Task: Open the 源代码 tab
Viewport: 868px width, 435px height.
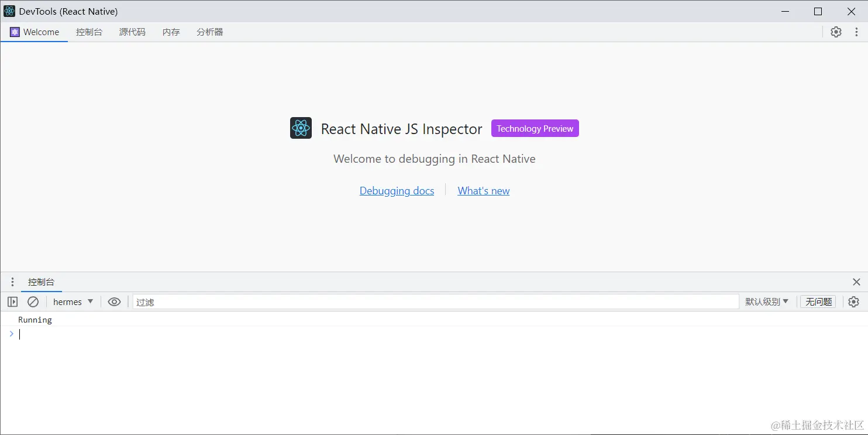Action: (132, 32)
